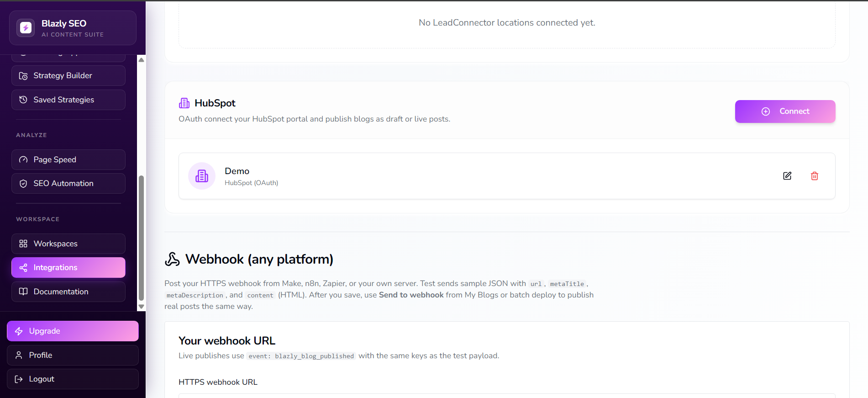Click the 'Demo' connection name

coord(237,171)
